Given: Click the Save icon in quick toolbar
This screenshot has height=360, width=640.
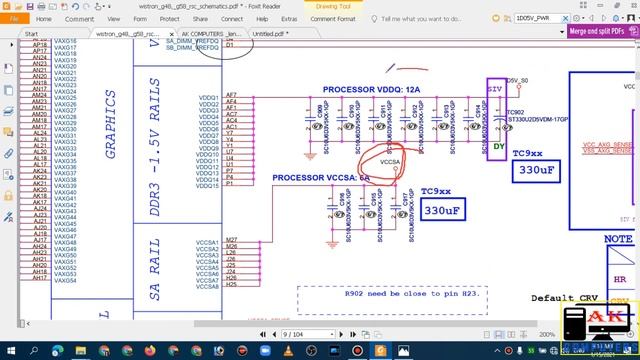Looking at the screenshot, I should pyautogui.click(x=30, y=7).
